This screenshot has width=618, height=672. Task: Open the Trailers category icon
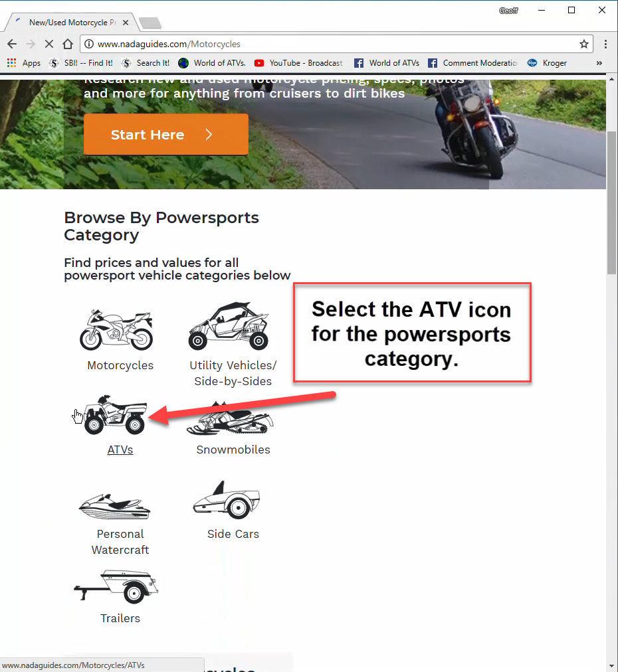pyautogui.click(x=116, y=587)
